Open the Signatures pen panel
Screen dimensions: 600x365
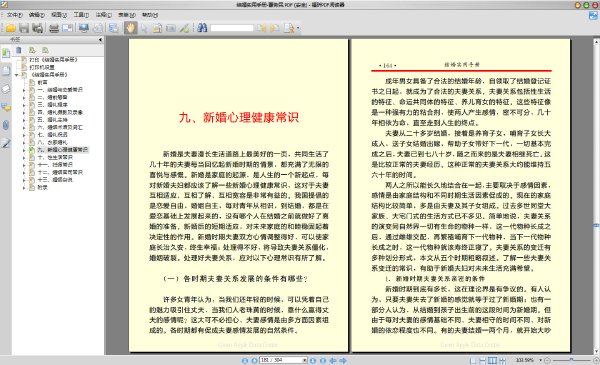pyautogui.click(x=6, y=143)
